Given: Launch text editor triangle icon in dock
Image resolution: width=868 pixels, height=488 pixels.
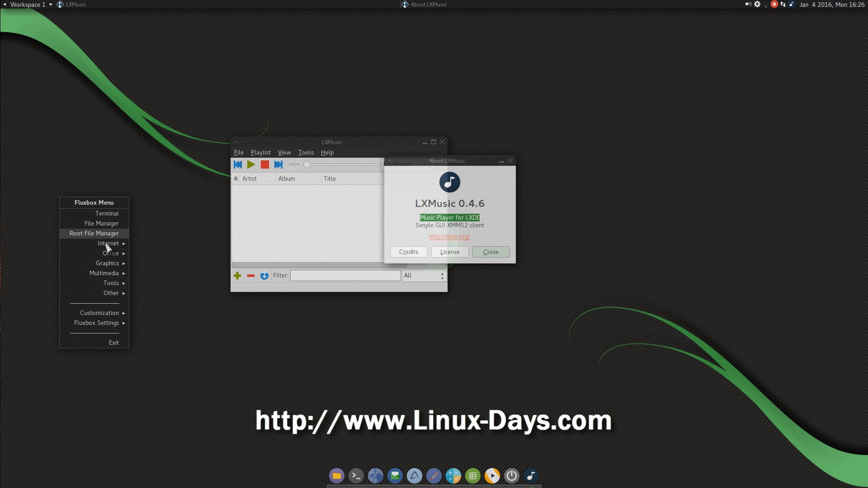Looking at the screenshot, I should [415, 476].
